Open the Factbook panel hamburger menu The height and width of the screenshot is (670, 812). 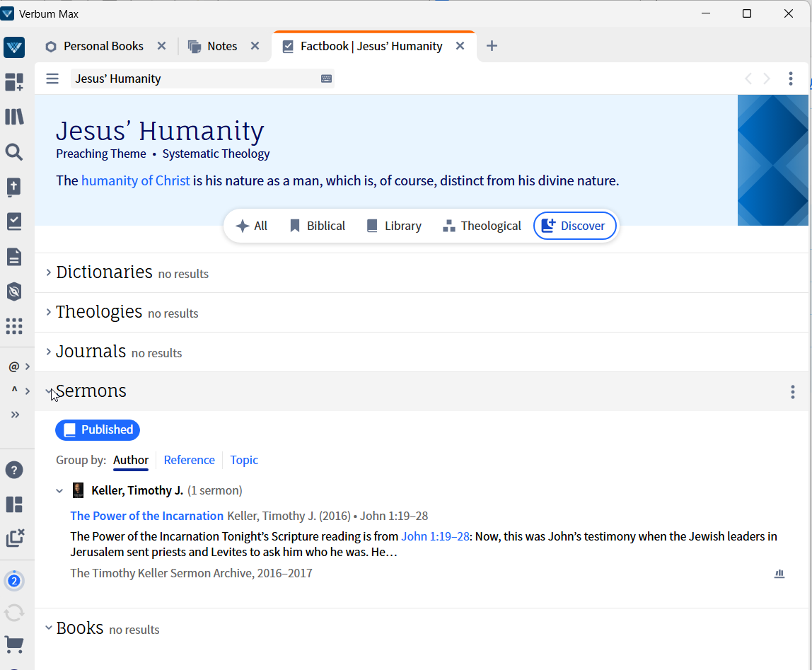[52, 79]
